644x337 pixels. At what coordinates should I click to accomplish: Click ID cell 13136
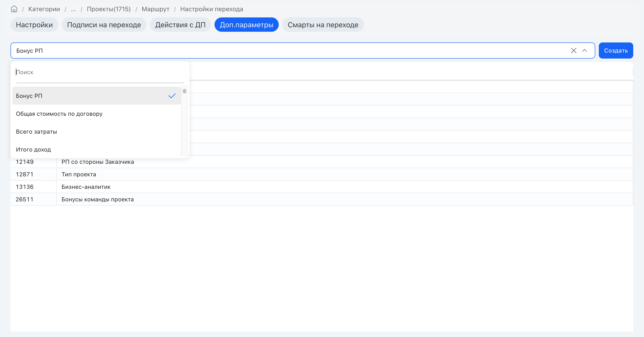(x=33, y=187)
